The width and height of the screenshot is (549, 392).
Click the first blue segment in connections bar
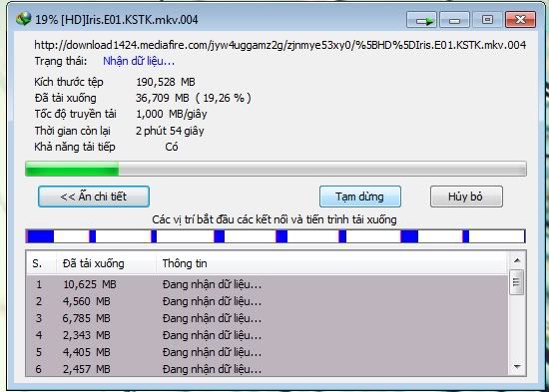tap(40, 236)
